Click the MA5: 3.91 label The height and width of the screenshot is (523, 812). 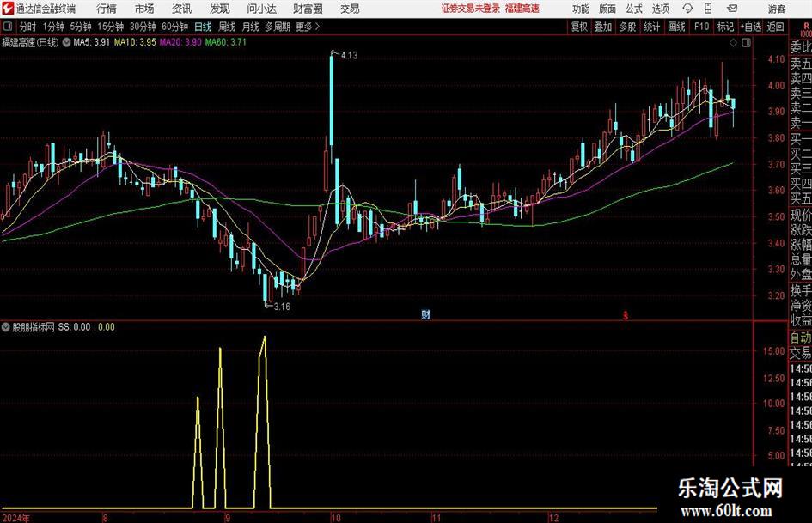coord(92,42)
